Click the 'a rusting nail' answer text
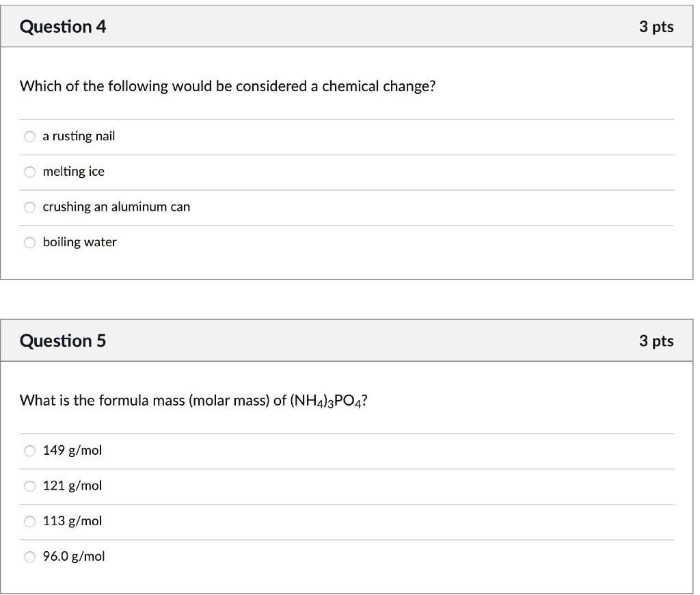 pyautogui.click(x=79, y=136)
